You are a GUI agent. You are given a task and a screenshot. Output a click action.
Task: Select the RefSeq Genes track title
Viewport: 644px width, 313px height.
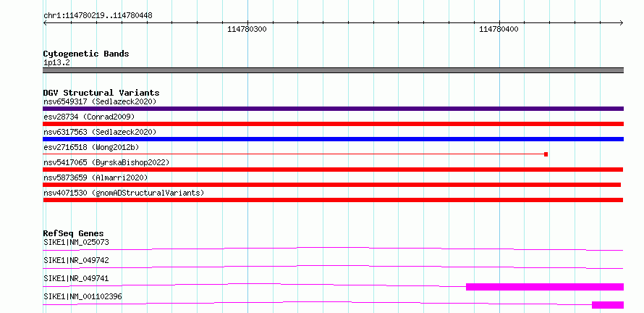point(74,234)
